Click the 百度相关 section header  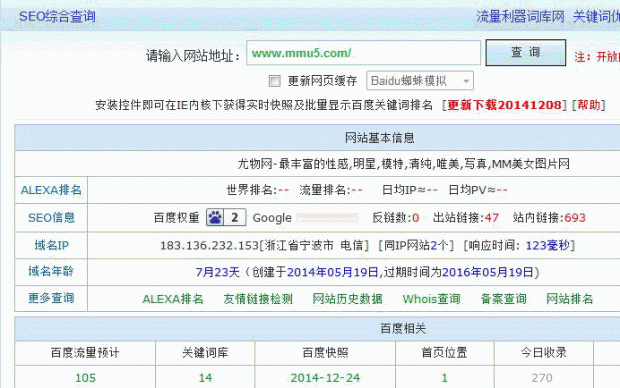pyautogui.click(x=403, y=328)
